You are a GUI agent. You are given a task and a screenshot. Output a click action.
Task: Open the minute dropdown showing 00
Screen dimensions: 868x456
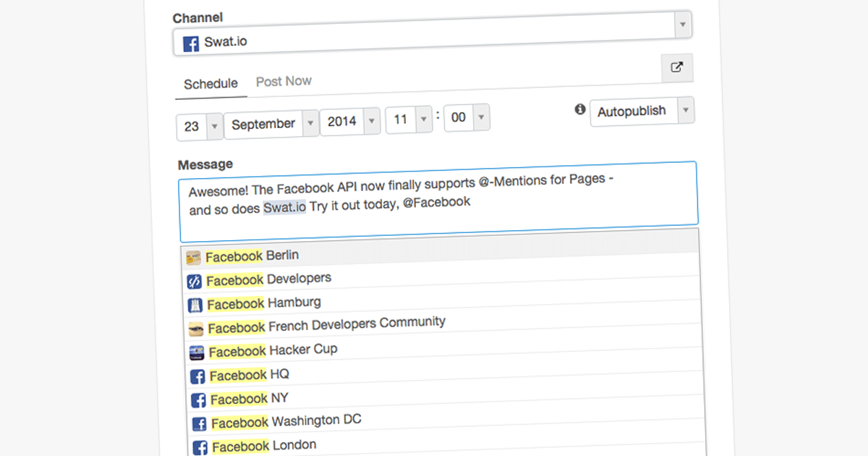(467, 117)
